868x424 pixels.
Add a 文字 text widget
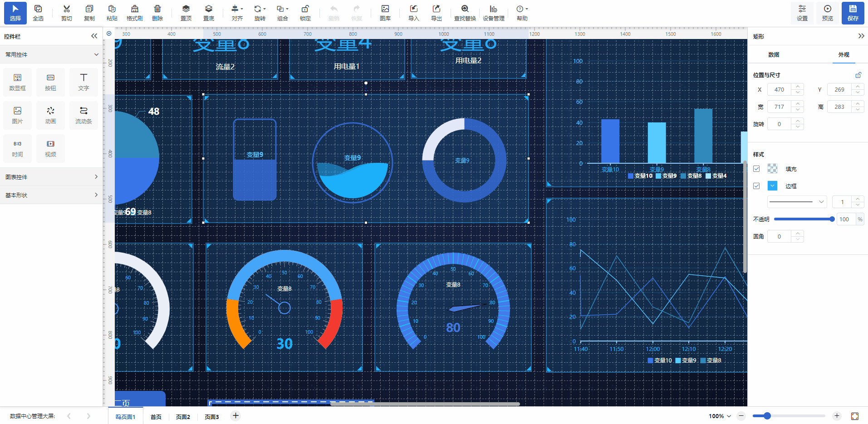[84, 82]
